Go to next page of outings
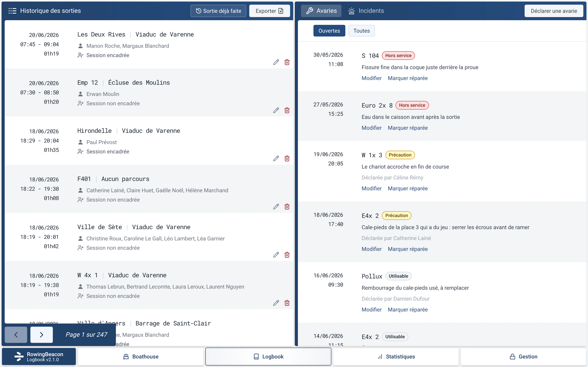 [42, 335]
